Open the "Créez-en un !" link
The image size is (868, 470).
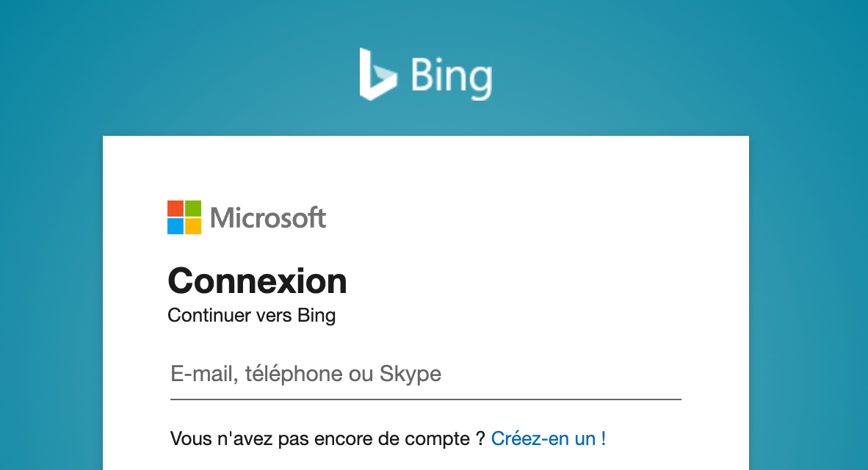[x=549, y=439]
